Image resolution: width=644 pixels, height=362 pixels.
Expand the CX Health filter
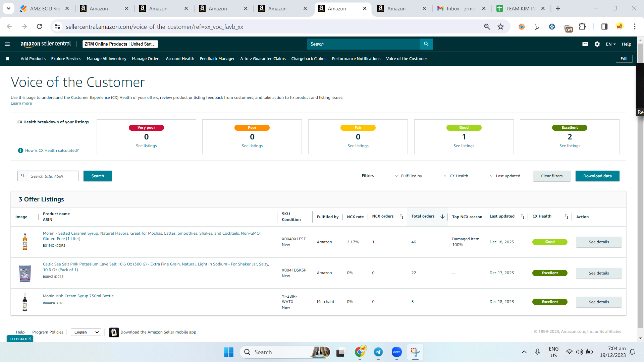click(x=456, y=176)
